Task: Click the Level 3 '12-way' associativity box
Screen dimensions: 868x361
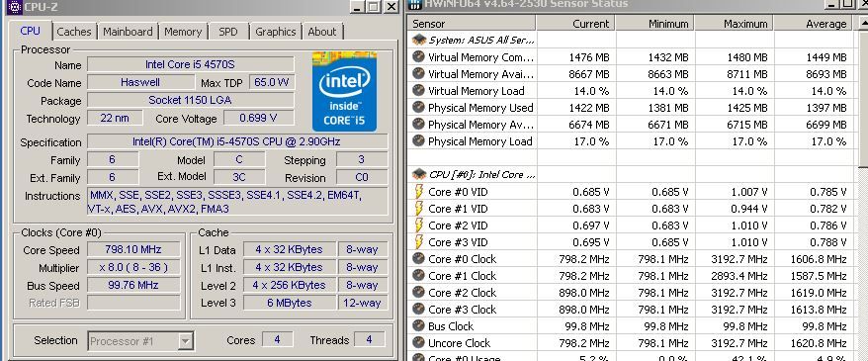Action: pos(362,303)
